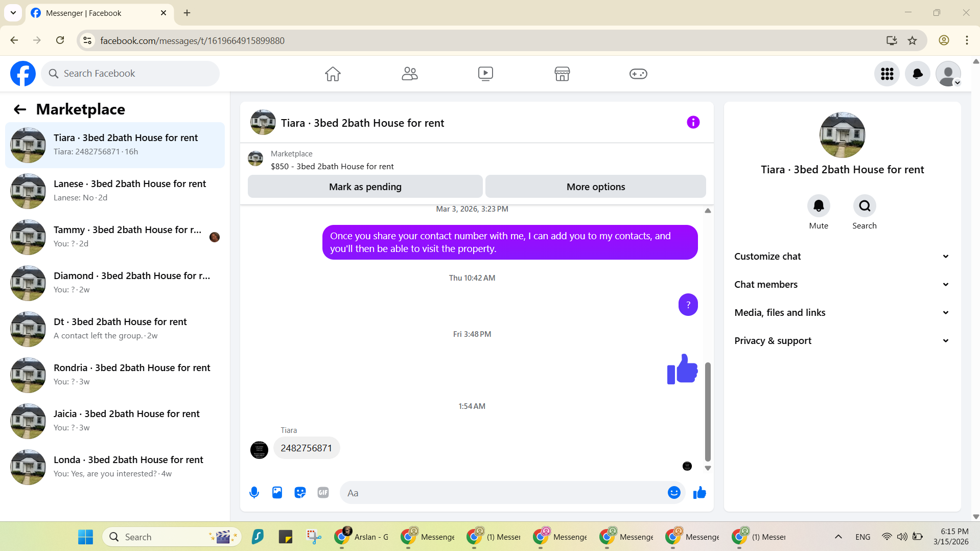
Task: Click message bubble 2482756871
Action: click(x=307, y=448)
